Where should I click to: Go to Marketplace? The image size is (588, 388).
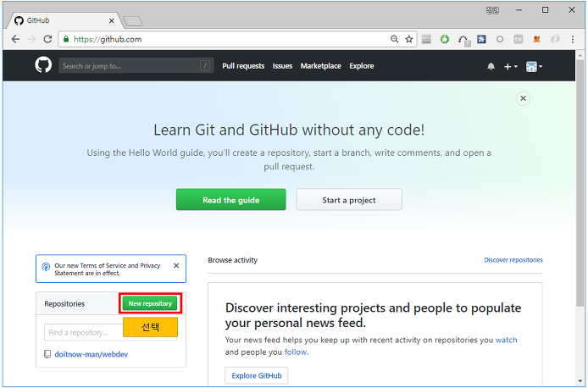tap(320, 66)
